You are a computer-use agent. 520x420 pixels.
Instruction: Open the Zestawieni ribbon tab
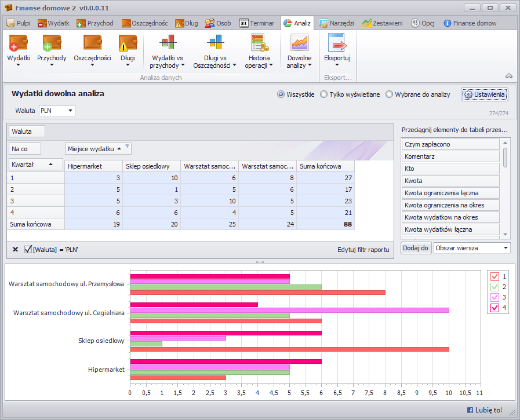pyautogui.click(x=382, y=23)
